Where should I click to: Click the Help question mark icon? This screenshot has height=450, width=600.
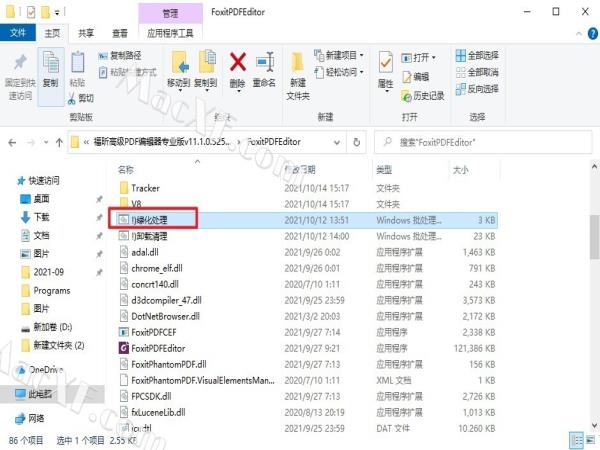coord(593,34)
